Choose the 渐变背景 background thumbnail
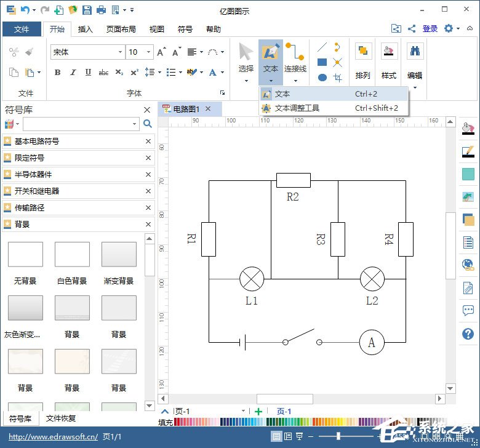This screenshot has width=480, height=448. point(119,254)
